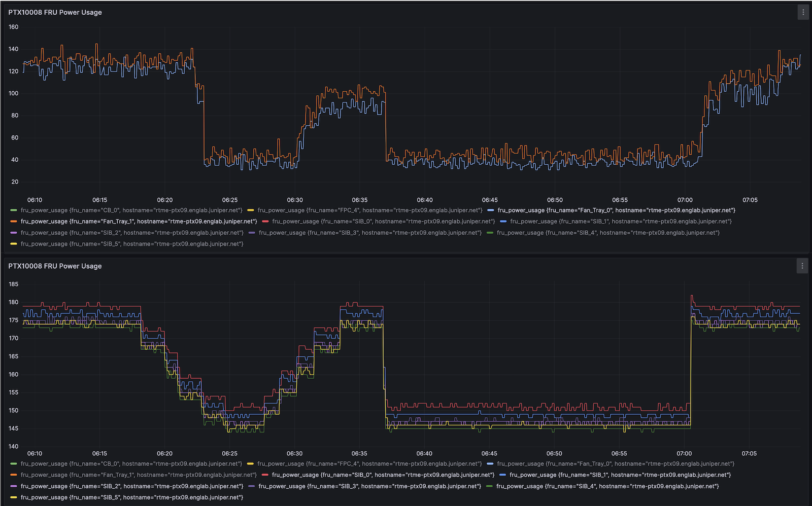Open the upper panel's three-dot menu
Screen dimensions: 812x506
pyautogui.click(x=803, y=12)
